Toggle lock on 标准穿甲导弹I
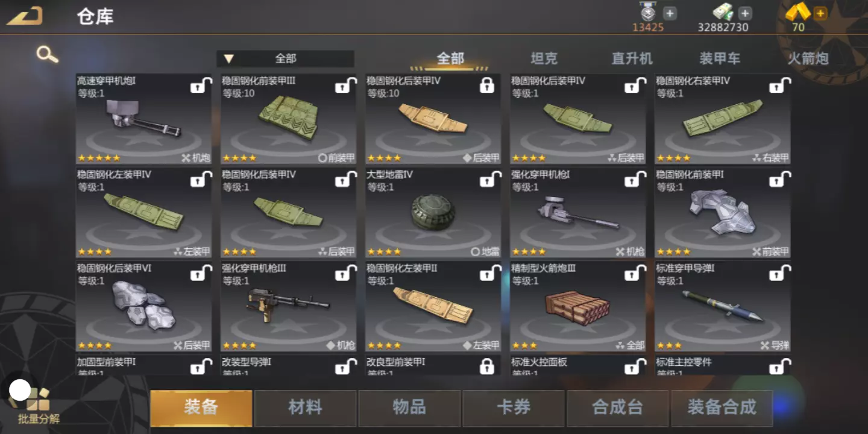868x434 pixels. point(780,274)
